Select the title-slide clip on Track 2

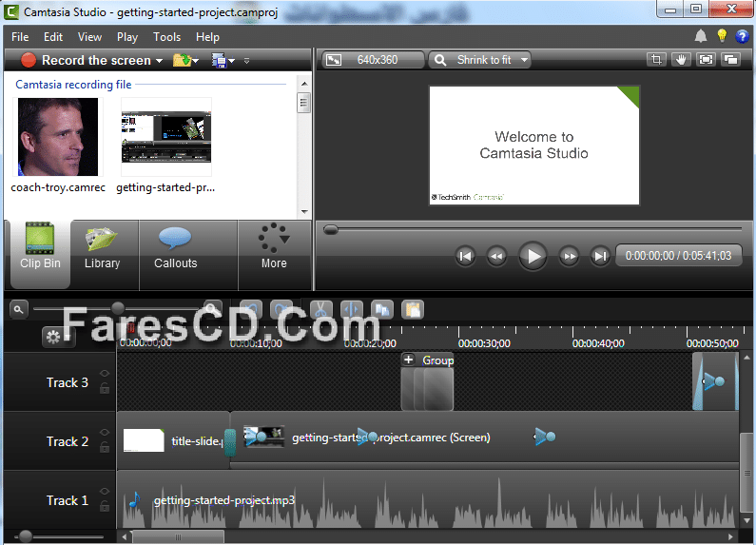174,440
